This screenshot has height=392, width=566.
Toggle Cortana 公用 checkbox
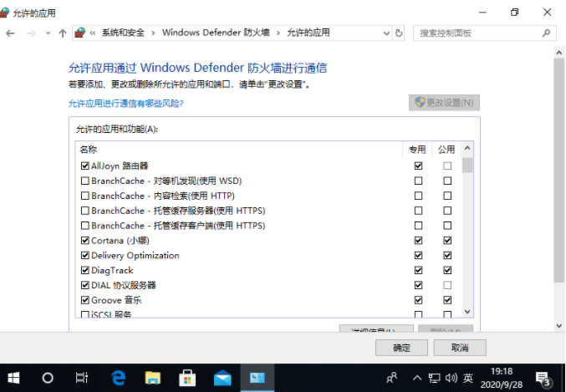(x=447, y=241)
